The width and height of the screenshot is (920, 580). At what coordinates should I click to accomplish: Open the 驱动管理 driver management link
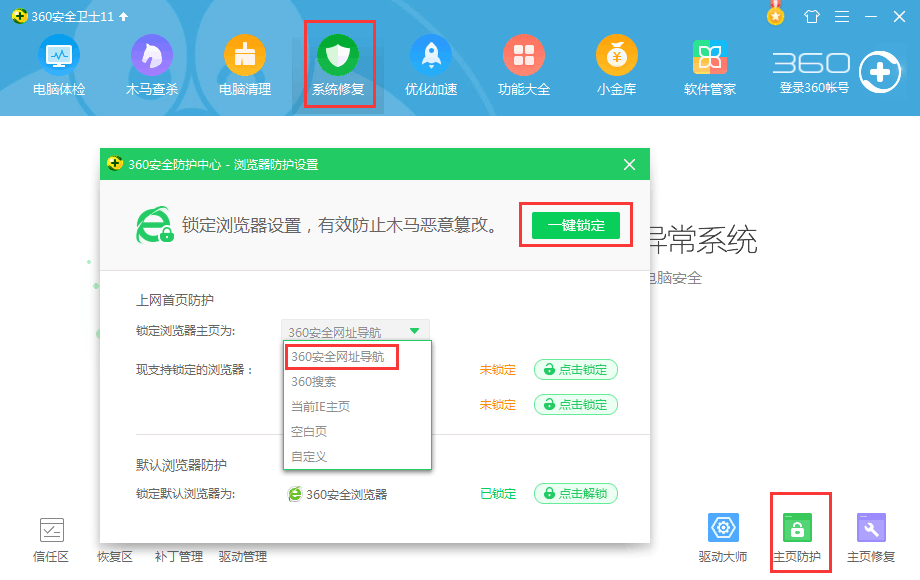pyautogui.click(x=242, y=557)
